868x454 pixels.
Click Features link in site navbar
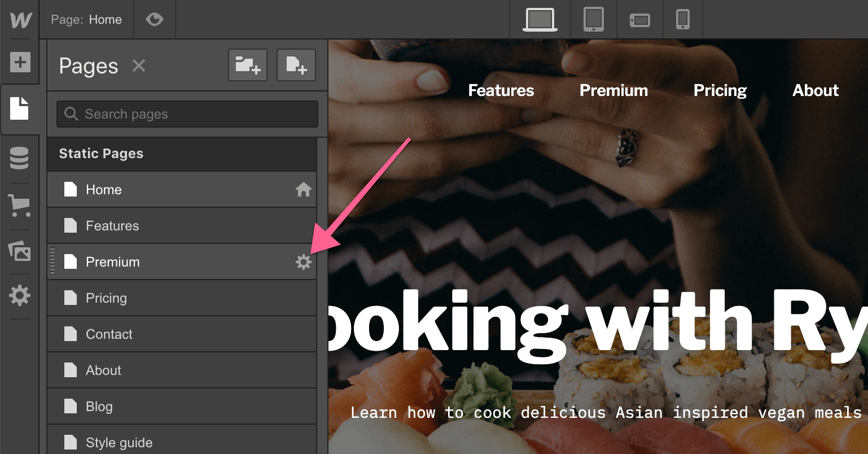[501, 90]
